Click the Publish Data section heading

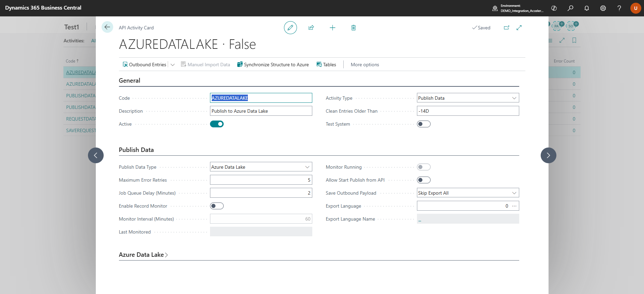coord(136,150)
